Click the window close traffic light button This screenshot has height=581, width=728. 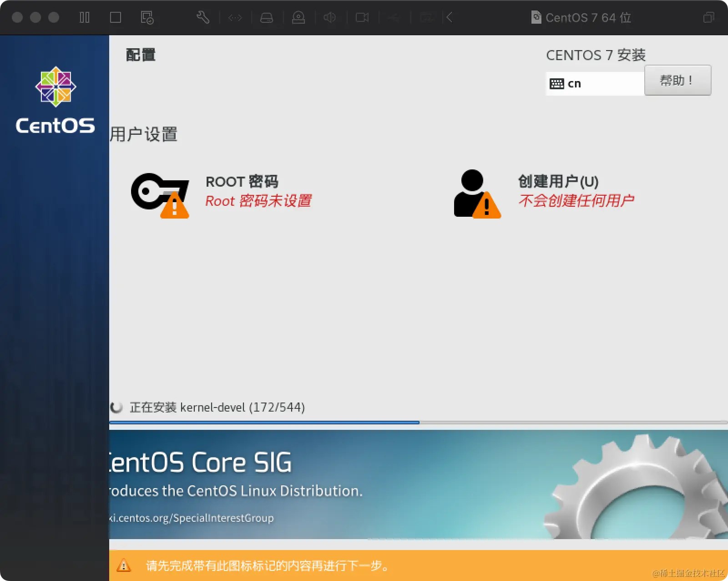[x=17, y=18]
